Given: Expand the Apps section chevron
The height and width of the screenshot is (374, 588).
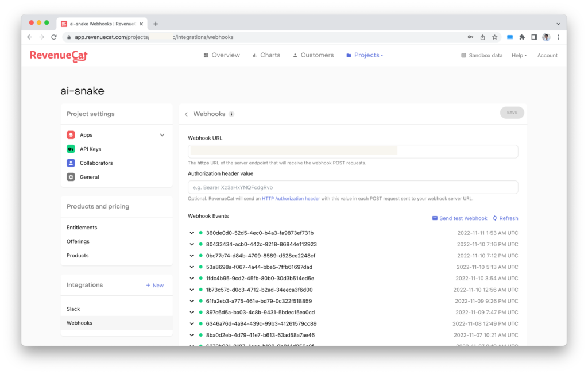Looking at the screenshot, I should [x=162, y=135].
